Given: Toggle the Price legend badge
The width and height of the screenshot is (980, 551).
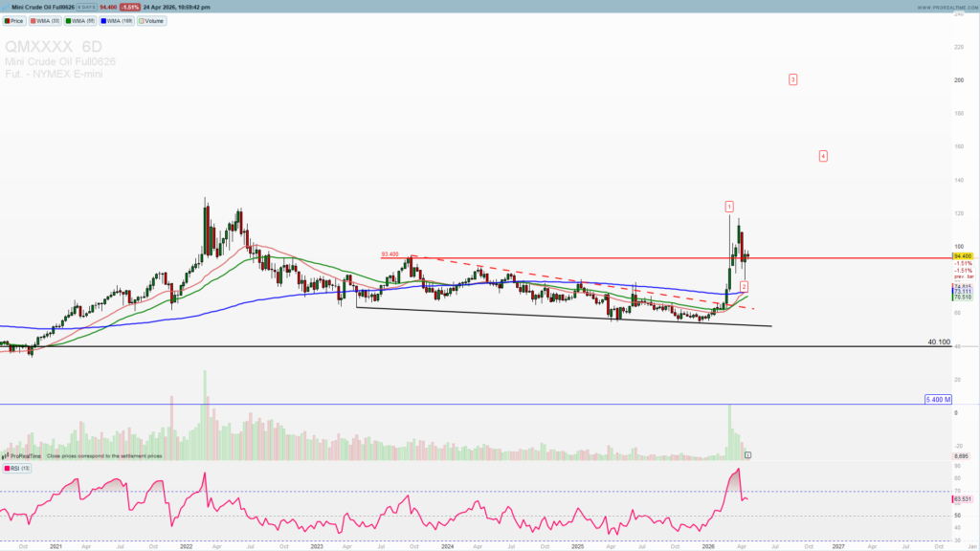Looking at the screenshot, I should coord(13,20).
